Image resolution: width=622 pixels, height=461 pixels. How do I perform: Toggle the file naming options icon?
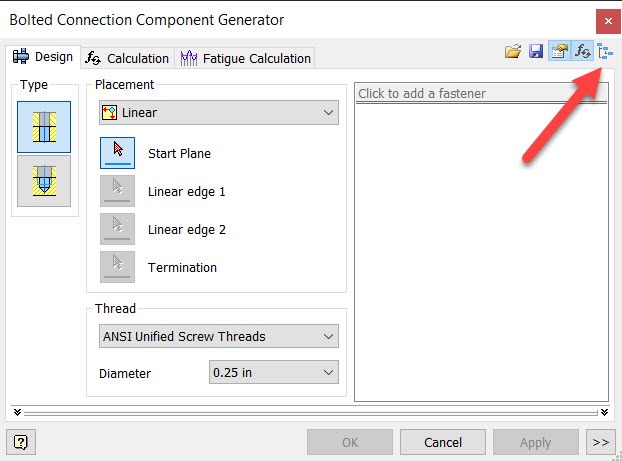pos(559,51)
